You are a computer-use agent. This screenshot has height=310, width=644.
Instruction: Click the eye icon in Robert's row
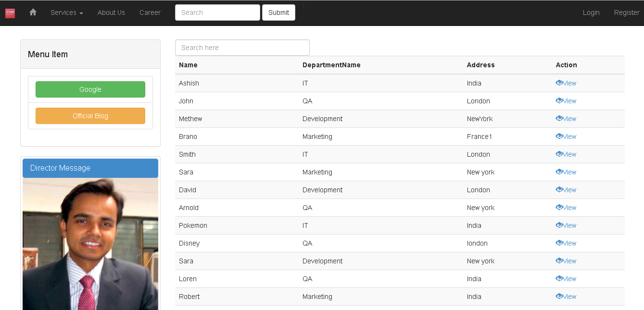(x=559, y=296)
